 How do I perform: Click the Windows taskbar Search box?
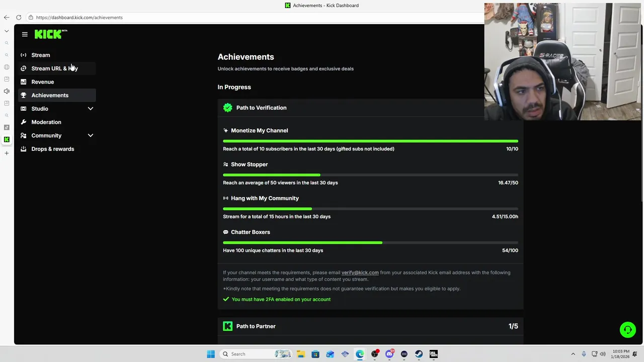pos(256,354)
